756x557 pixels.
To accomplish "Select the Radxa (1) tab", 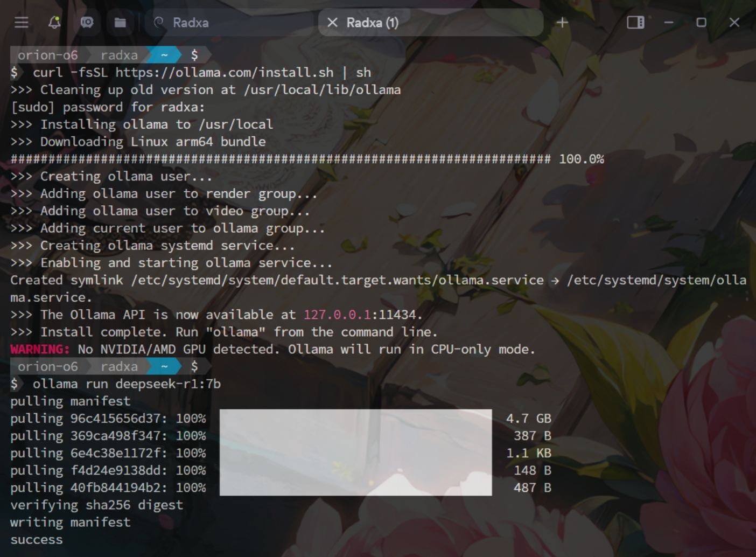I will click(x=431, y=23).
